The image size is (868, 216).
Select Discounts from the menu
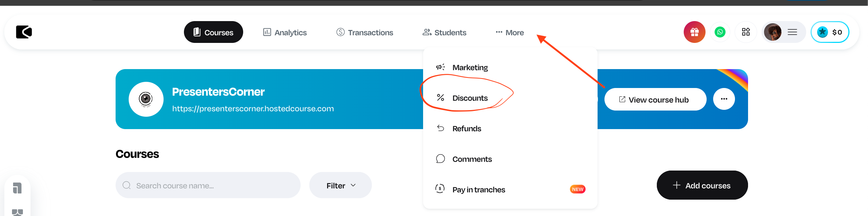[x=470, y=98]
